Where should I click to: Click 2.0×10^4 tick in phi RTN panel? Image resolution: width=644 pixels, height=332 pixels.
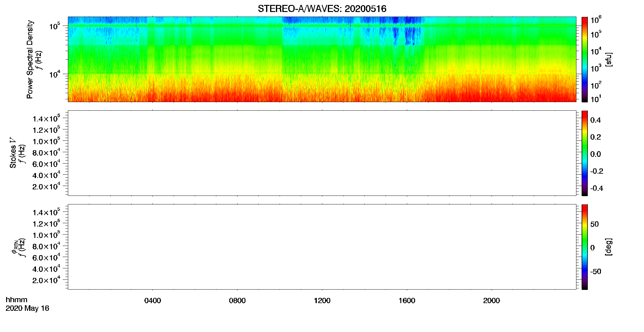(46, 280)
